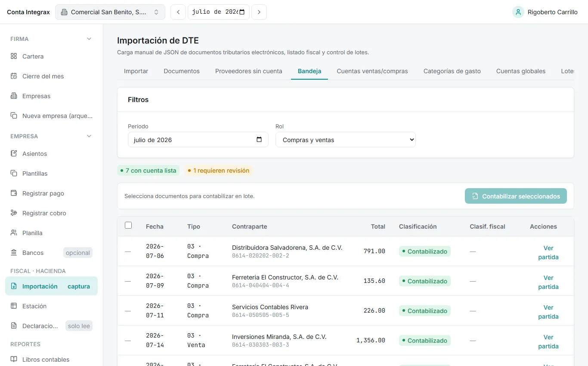Open the Cuentas globales tab
This screenshot has height=366, width=588.
point(521,71)
